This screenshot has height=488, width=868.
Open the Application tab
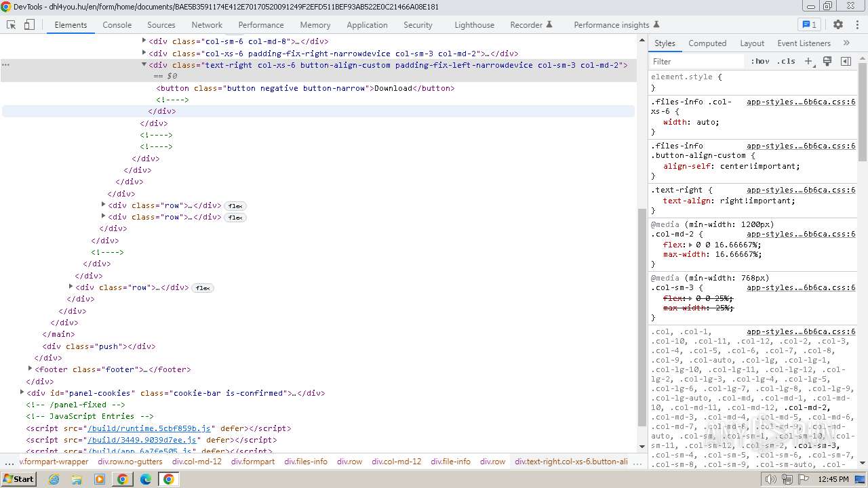[367, 24]
